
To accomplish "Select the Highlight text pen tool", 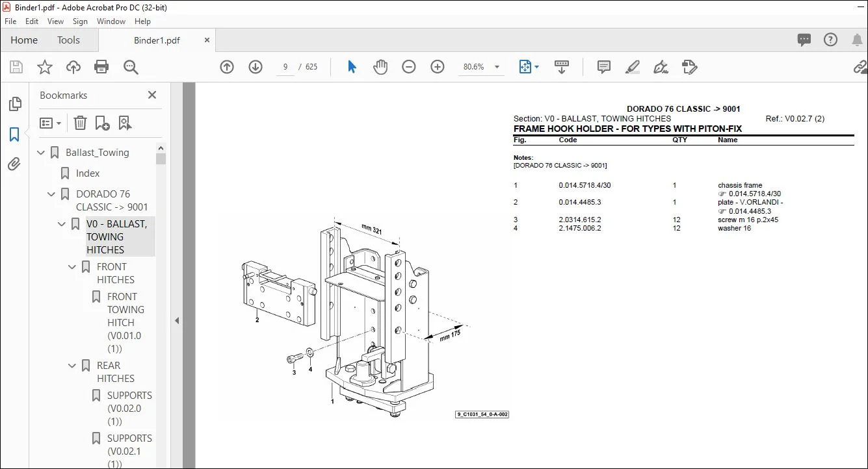I will 633,67.
